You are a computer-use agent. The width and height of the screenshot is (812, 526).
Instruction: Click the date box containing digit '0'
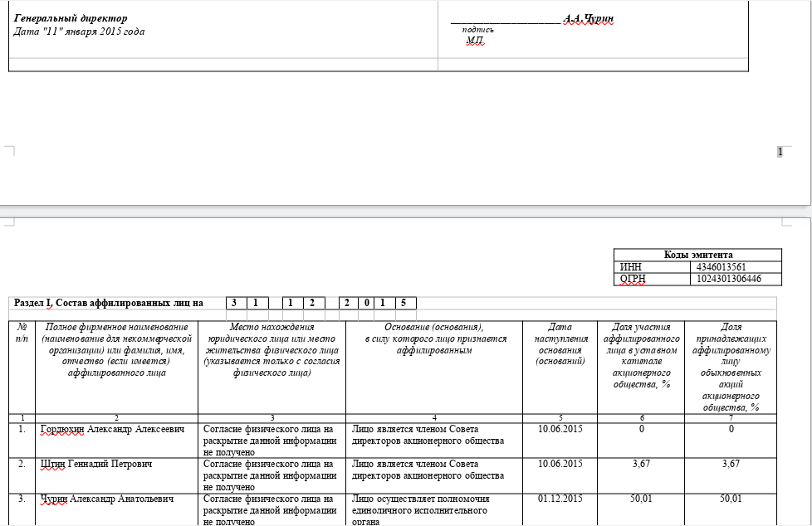pos(366,303)
